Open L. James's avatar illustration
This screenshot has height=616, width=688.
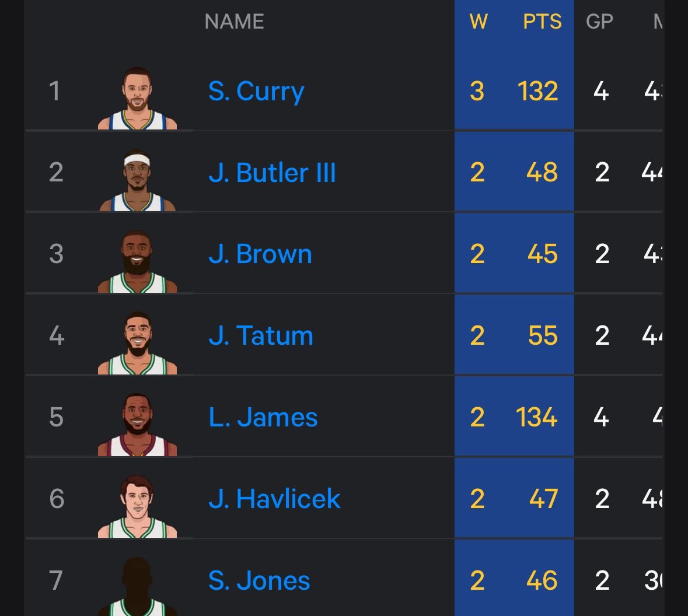(137, 425)
